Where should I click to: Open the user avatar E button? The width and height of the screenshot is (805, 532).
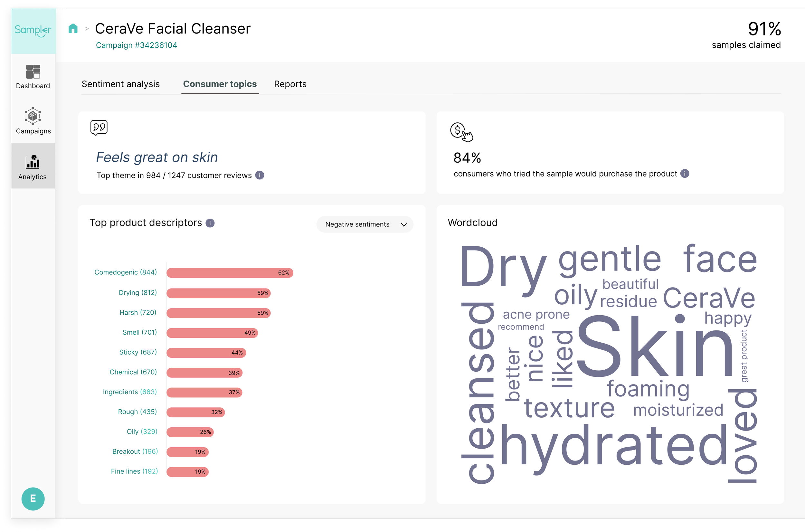coord(33,499)
